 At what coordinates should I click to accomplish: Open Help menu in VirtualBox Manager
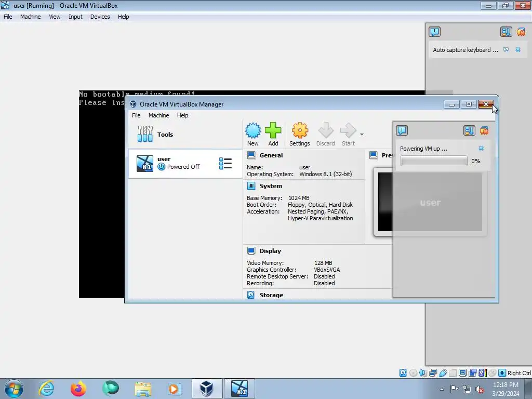(182, 115)
